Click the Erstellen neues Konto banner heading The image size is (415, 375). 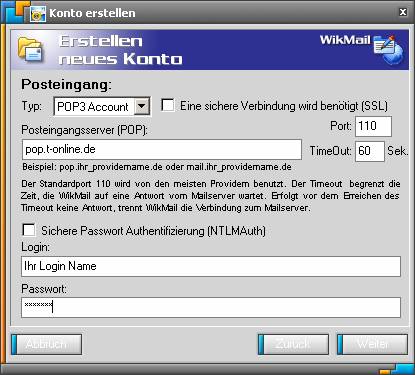pos(120,50)
